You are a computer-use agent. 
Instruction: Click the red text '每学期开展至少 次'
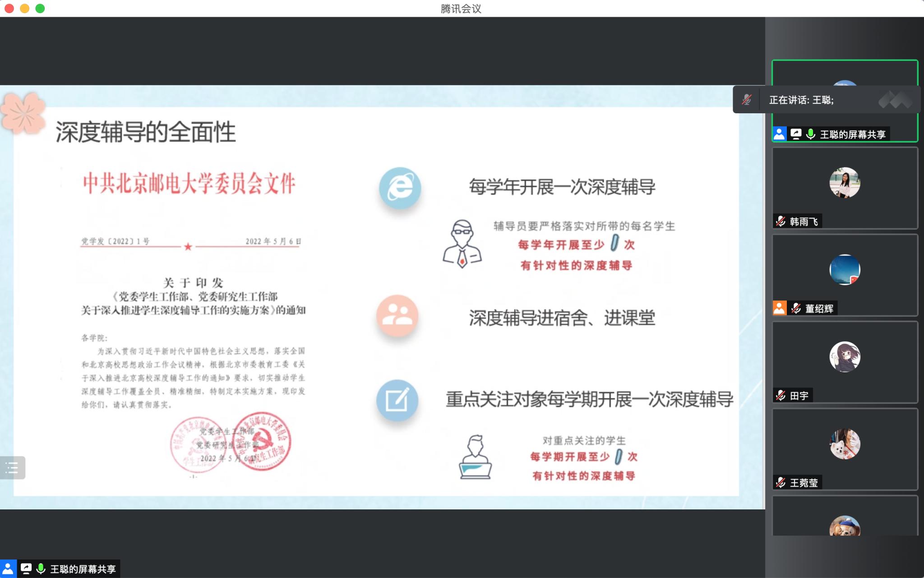[584, 457]
